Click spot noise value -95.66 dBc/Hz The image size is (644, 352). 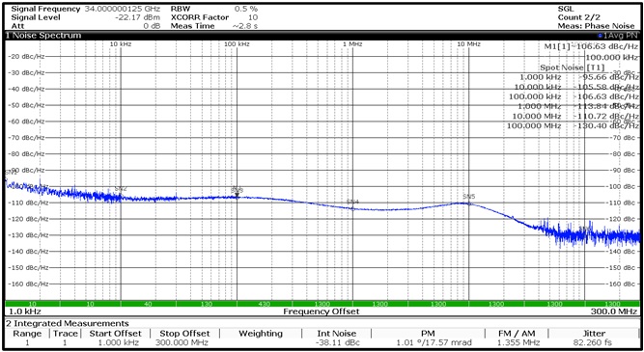[608, 77]
